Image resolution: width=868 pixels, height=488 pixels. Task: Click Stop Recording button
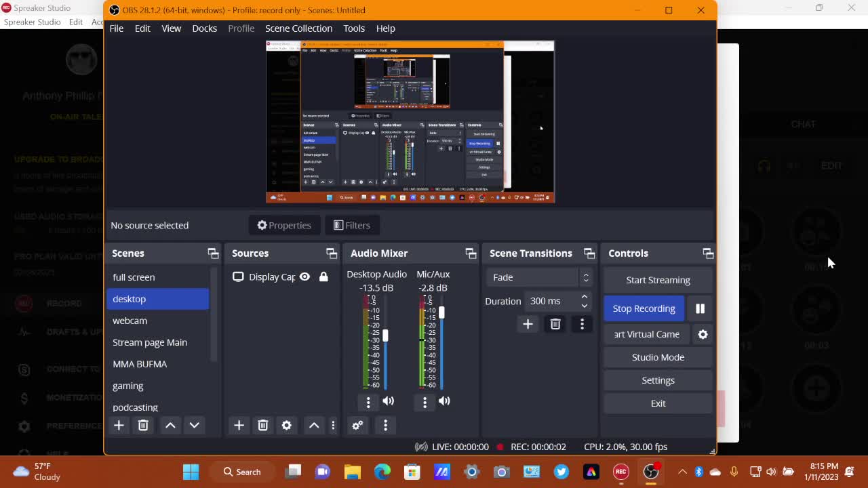click(644, 308)
